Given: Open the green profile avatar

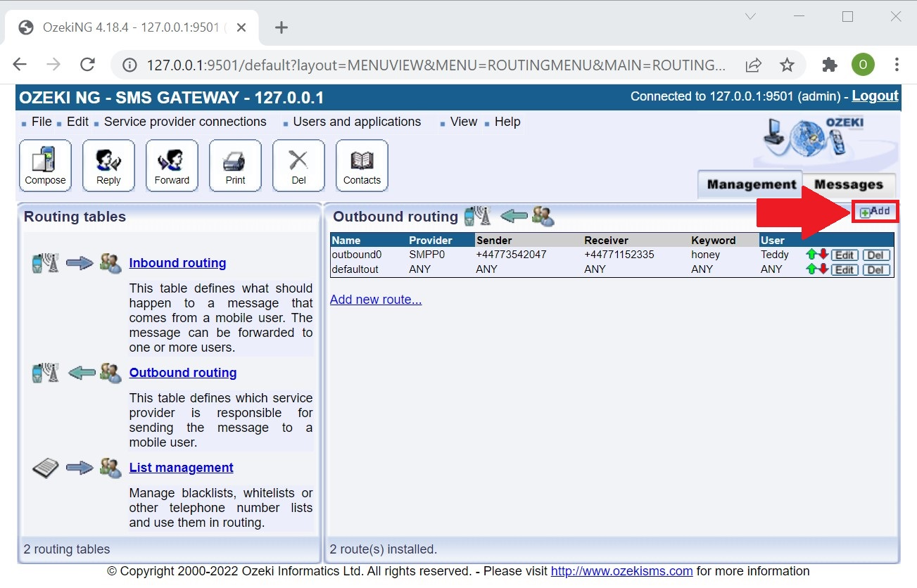Looking at the screenshot, I should coord(863,65).
